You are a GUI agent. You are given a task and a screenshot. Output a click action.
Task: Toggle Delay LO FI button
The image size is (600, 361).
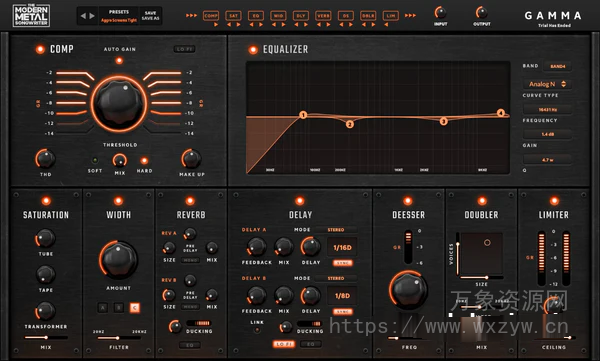pyautogui.click(x=284, y=344)
